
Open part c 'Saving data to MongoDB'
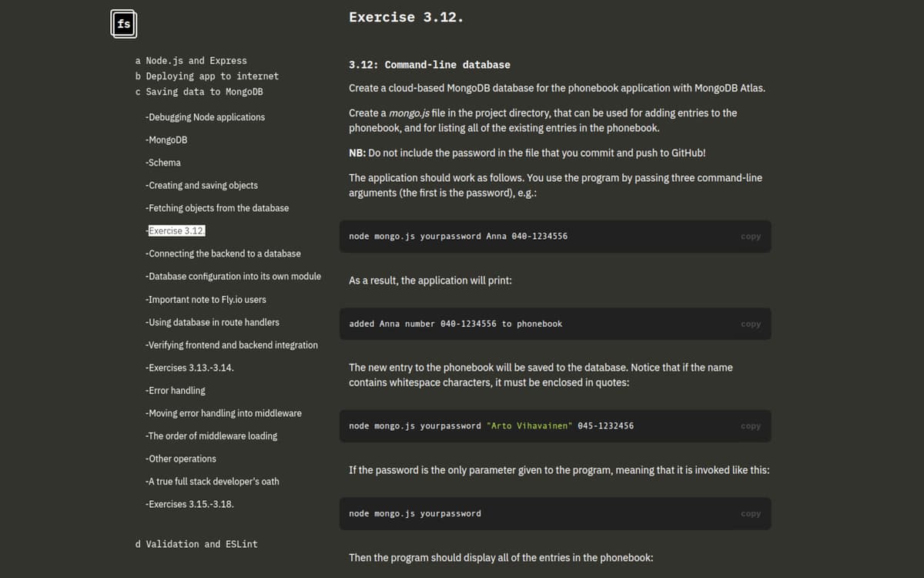pyautogui.click(x=202, y=91)
